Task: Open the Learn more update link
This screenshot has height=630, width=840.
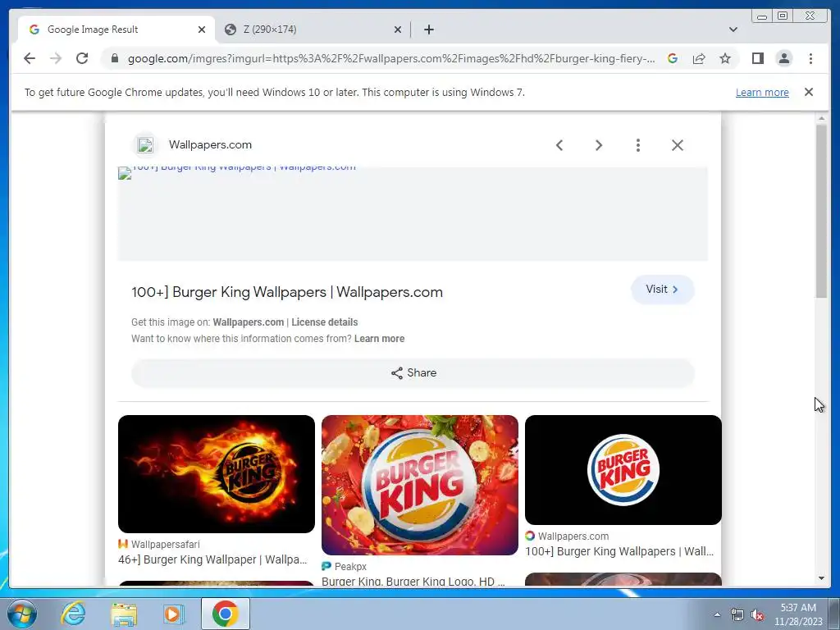Action: point(762,92)
